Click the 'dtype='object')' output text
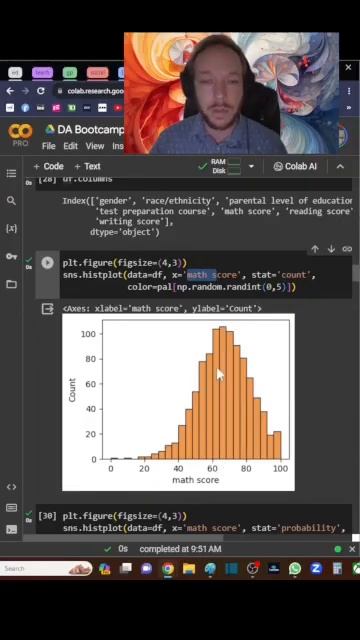360x640 pixels. point(124,233)
